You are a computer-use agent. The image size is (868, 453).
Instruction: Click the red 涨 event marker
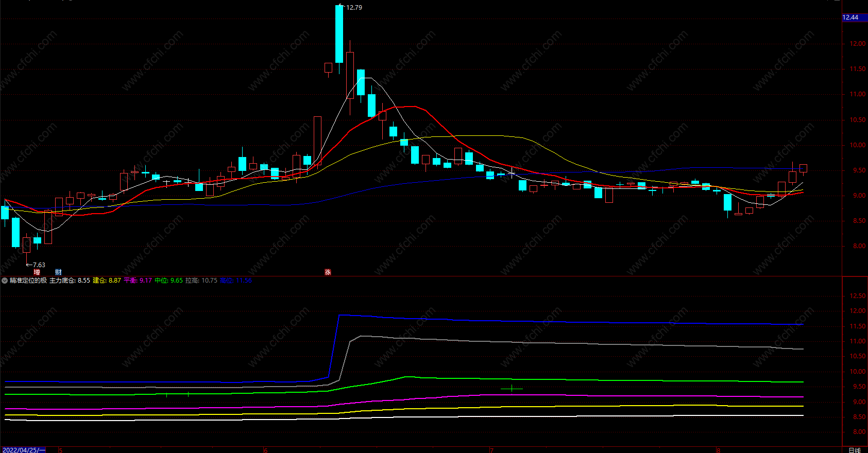click(x=328, y=272)
